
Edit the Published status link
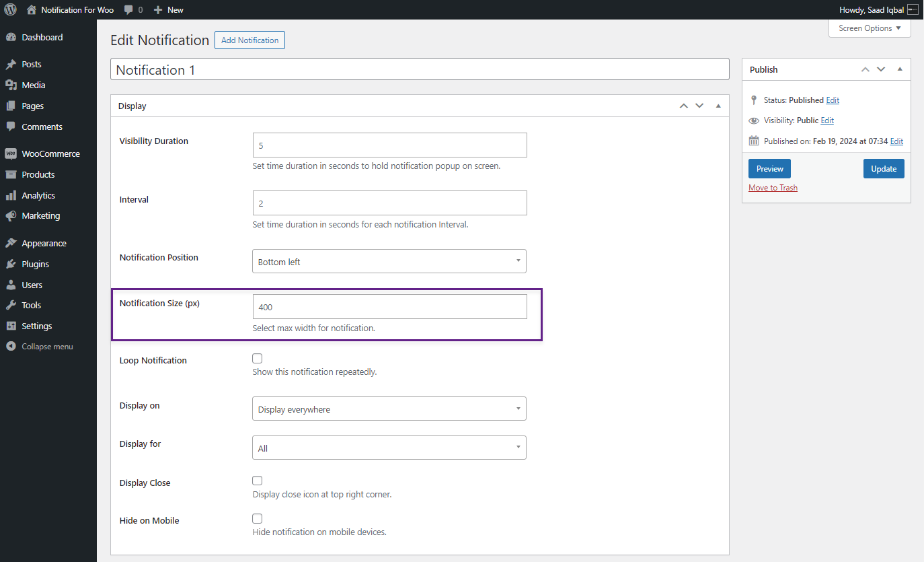pos(833,100)
